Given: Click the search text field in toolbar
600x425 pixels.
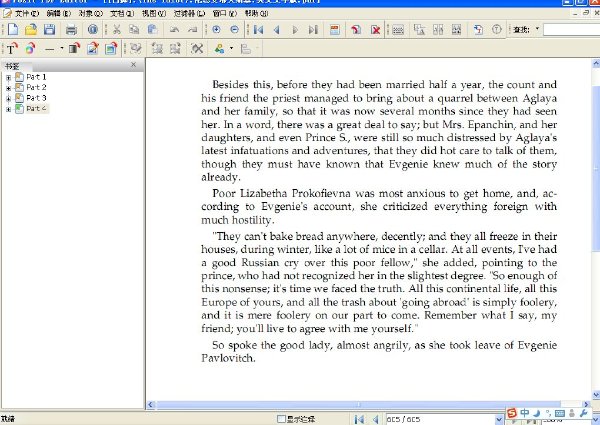Looking at the screenshot, I should coord(572,29).
